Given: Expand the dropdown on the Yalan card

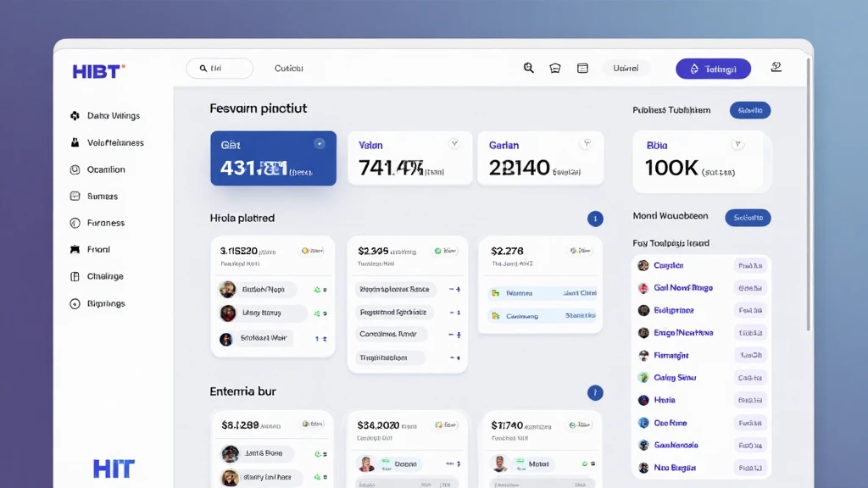Looking at the screenshot, I should click(454, 144).
